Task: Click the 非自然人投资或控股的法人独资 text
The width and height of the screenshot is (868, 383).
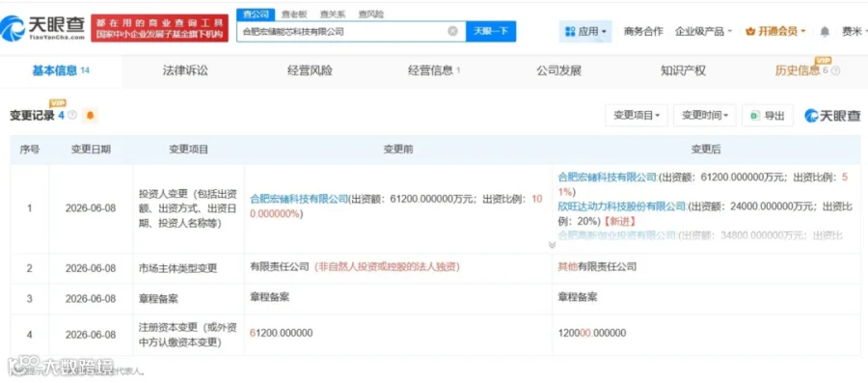Action: 388,267
